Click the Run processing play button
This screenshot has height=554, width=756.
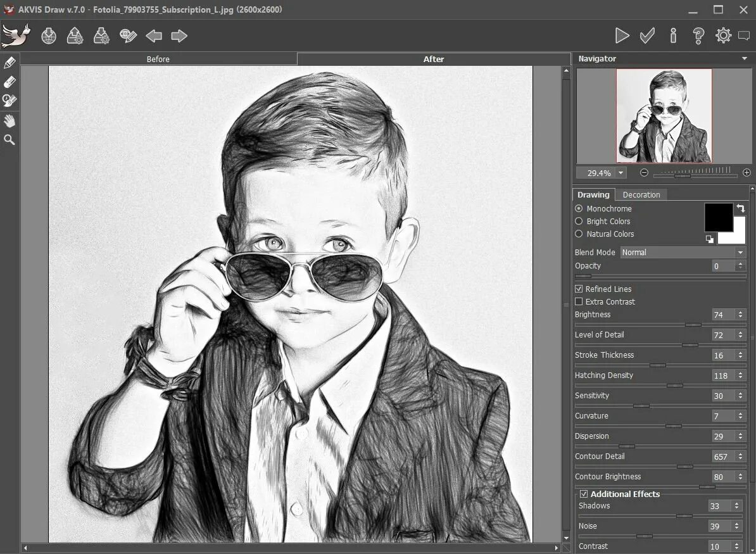tap(622, 35)
